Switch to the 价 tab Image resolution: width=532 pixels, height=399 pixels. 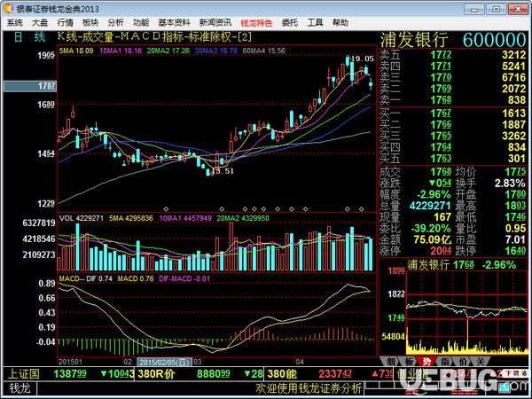pyautogui.click(x=463, y=362)
